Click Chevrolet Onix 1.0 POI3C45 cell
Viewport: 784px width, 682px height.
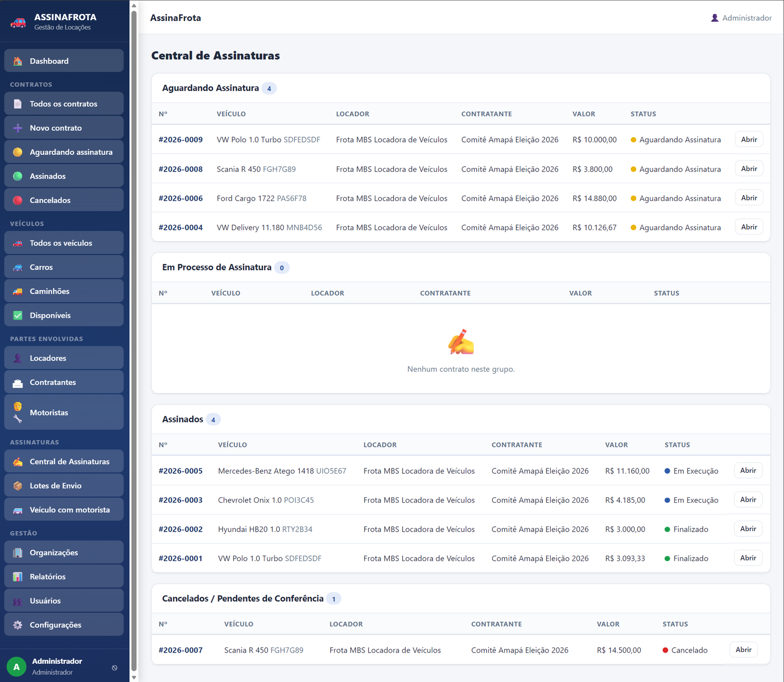click(266, 500)
